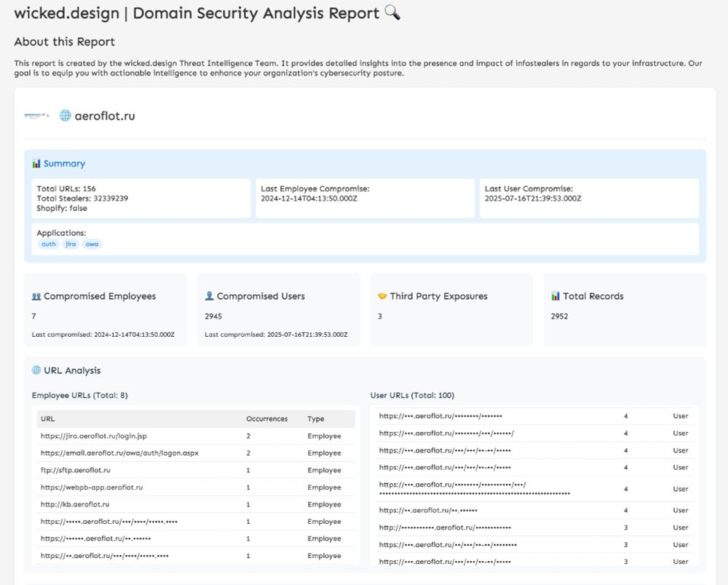Open the ftp://sftp.aeroflot.ru URL
This screenshot has width=728, height=585.
tap(76, 471)
